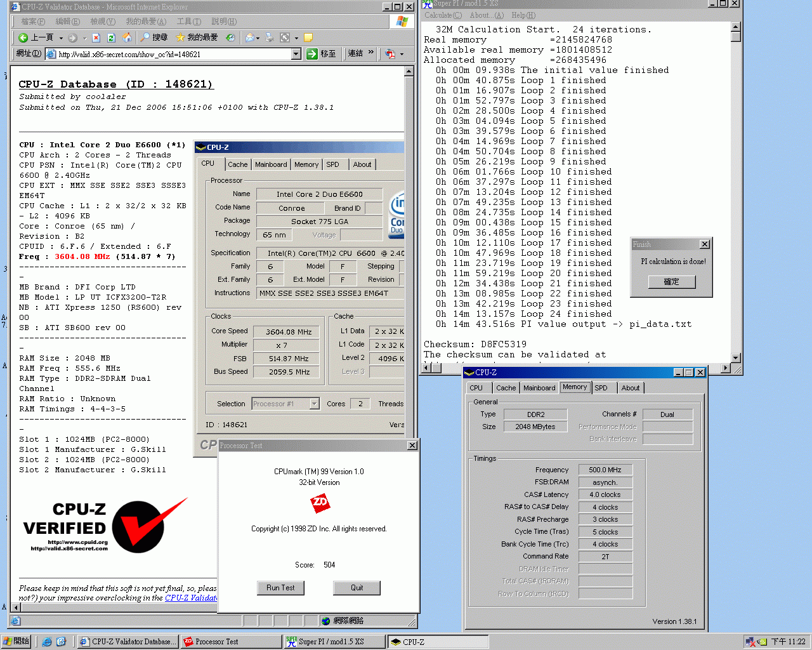Image resolution: width=812 pixels, height=650 pixels.
Task: Select Mainboard tab in Memory CPU-Z window
Action: (539, 388)
